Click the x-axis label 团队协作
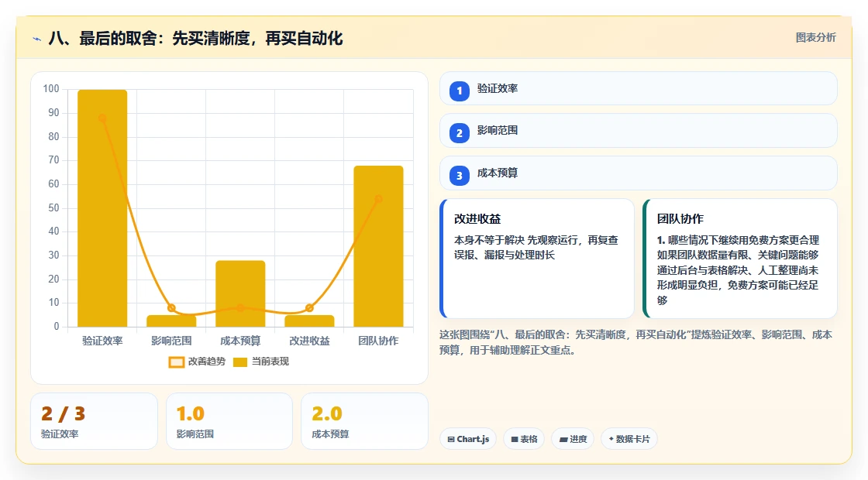The width and height of the screenshot is (868, 480). pos(379,341)
